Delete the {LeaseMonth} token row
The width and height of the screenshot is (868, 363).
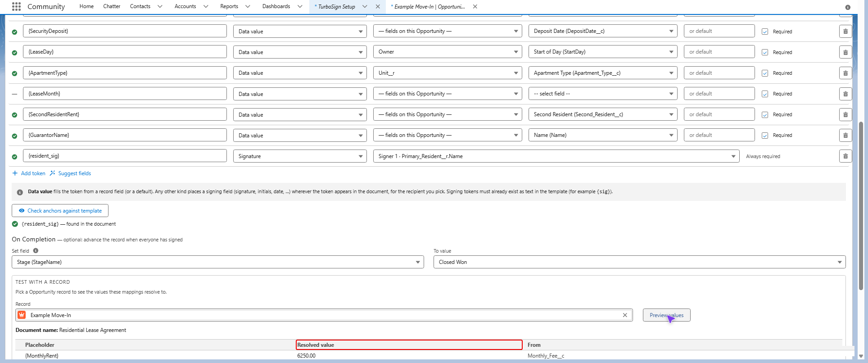tap(845, 94)
